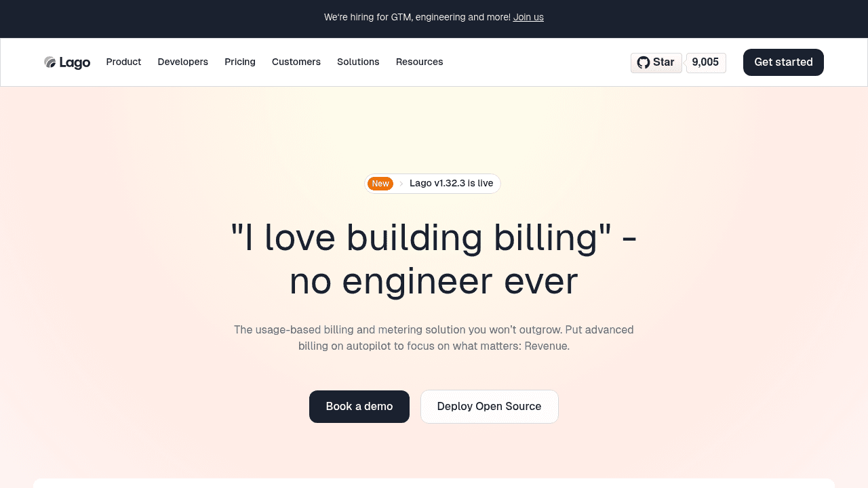Expand the Developers navigation menu
Screen dimensions: 868x488
[183, 62]
